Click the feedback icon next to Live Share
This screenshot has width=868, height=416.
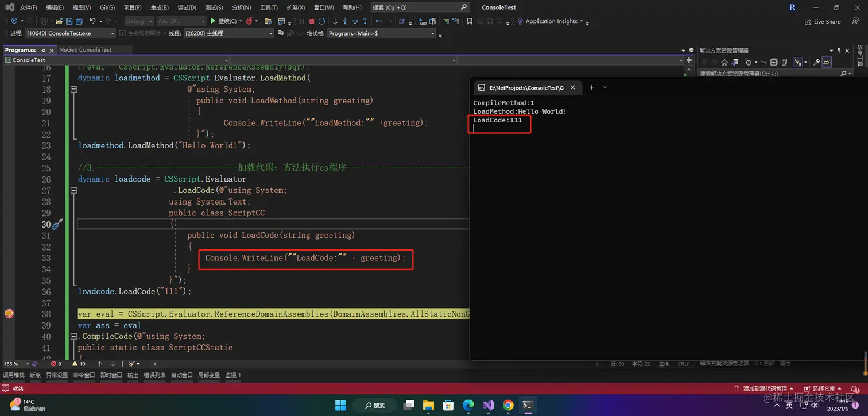pos(855,21)
